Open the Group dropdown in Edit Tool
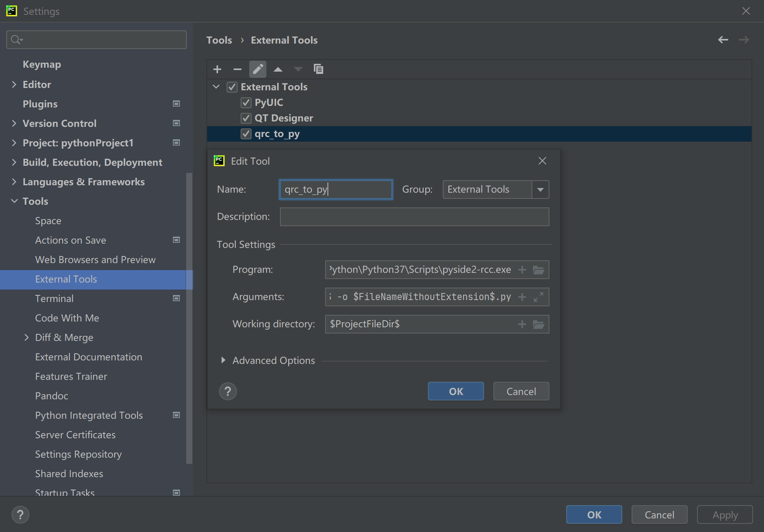The image size is (764, 532). pyautogui.click(x=539, y=189)
